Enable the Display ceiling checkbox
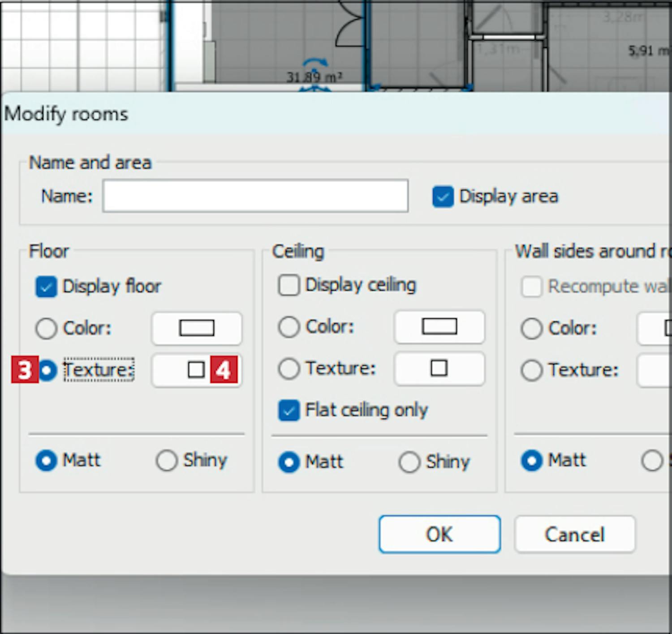This screenshot has width=672, height=634. pos(289,285)
